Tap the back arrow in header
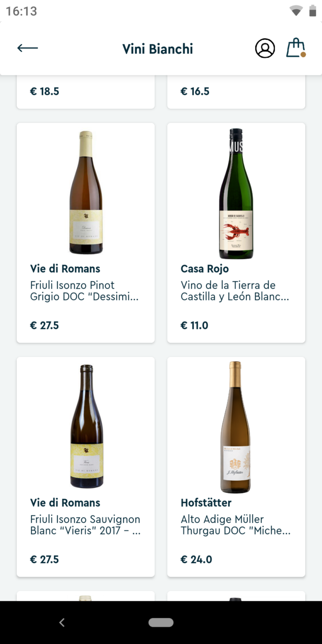The height and width of the screenshot is (644, 322). click(27, 48)
